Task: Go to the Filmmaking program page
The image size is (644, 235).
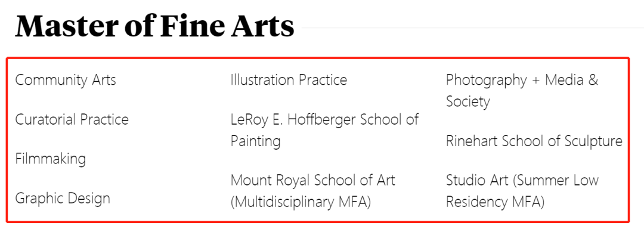Action: click(x=51, y=159)
